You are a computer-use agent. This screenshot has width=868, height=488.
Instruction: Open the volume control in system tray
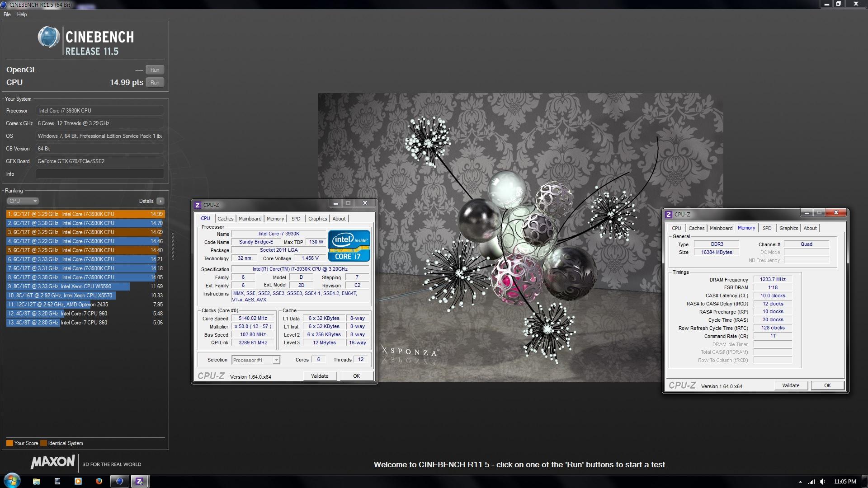point(823,482)
